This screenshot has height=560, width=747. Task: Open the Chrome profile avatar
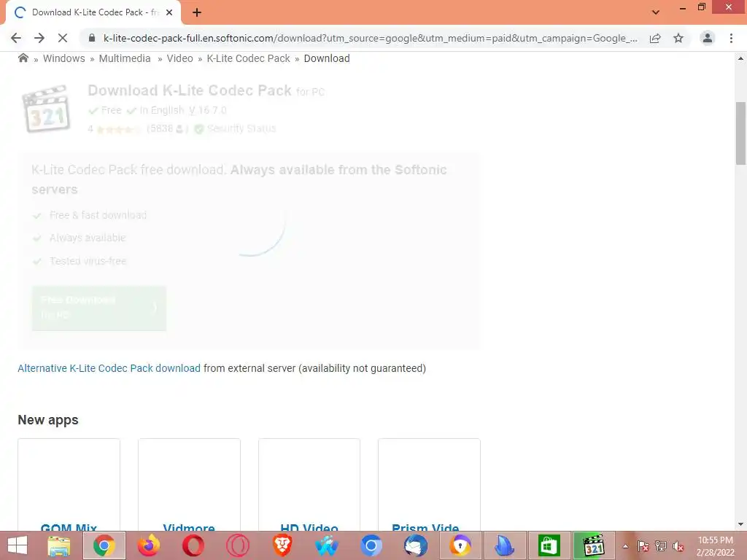[708, 38]
